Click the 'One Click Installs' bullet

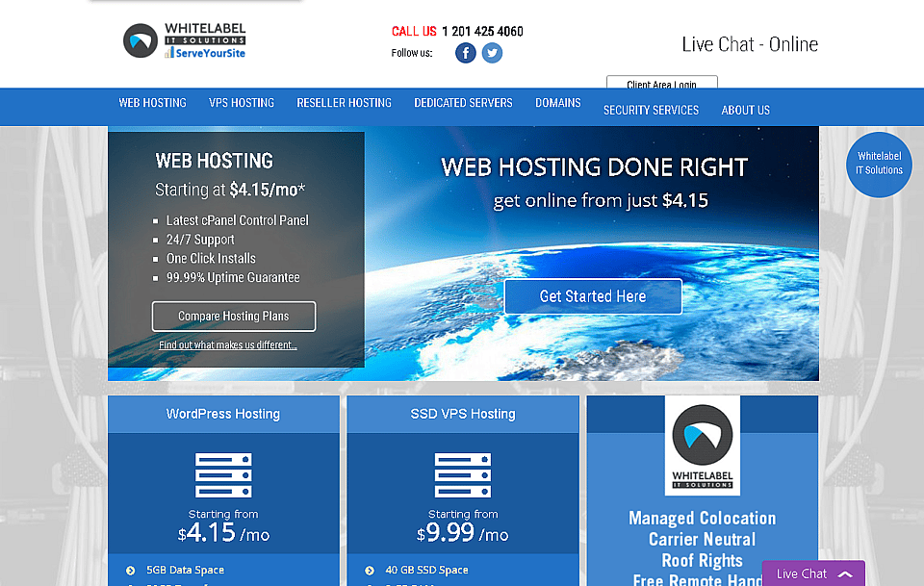[x=211, y=259]
